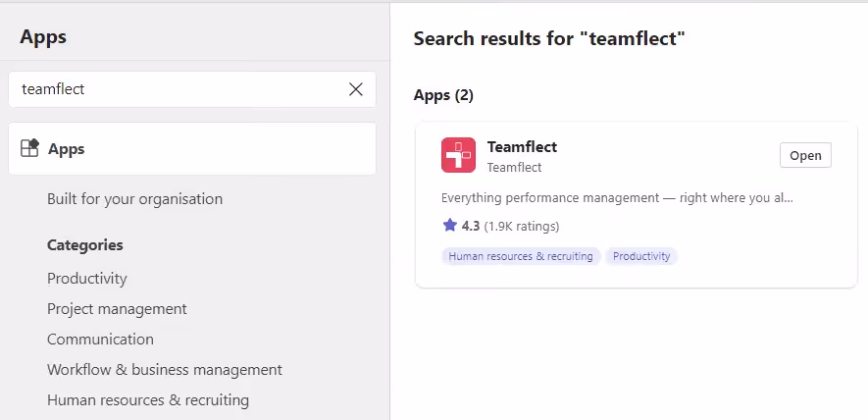The height and width of the screenshot is (420, 868).
Task: Select the Apps section in the sidebar
Action: tap(192, 149)
